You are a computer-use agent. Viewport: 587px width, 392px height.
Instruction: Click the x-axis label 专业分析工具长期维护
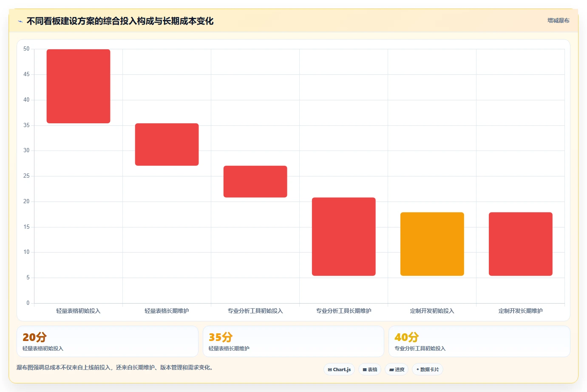pyautogui.click(x=343, y=311)
